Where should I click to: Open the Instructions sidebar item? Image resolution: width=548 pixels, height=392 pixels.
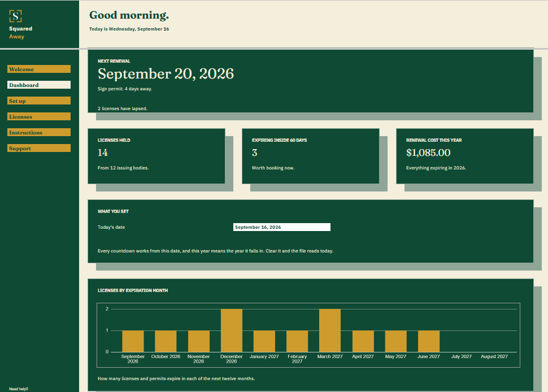[x=39, y=132]
